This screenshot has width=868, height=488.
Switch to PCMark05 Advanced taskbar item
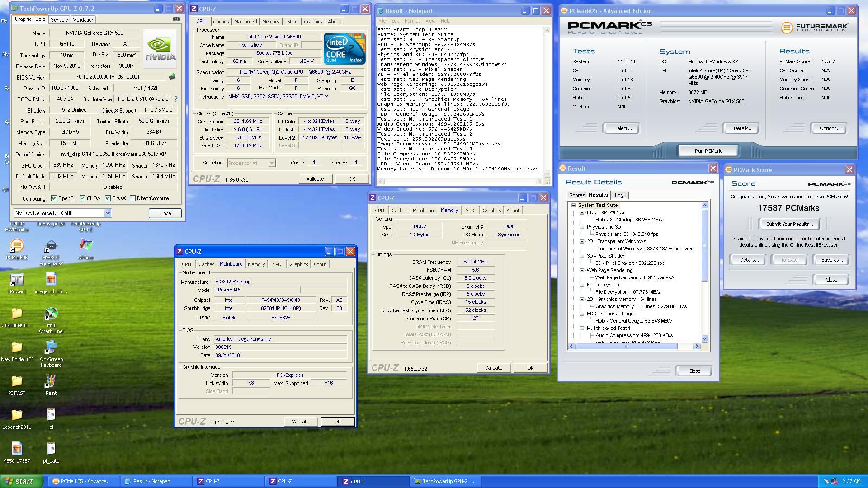pos(84,481)
